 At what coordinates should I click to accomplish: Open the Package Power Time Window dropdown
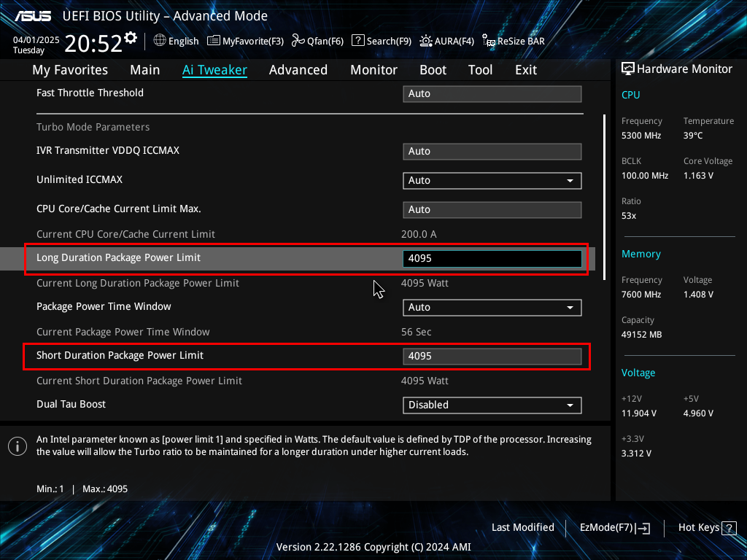pyautogui.click(x=492, y=308)
